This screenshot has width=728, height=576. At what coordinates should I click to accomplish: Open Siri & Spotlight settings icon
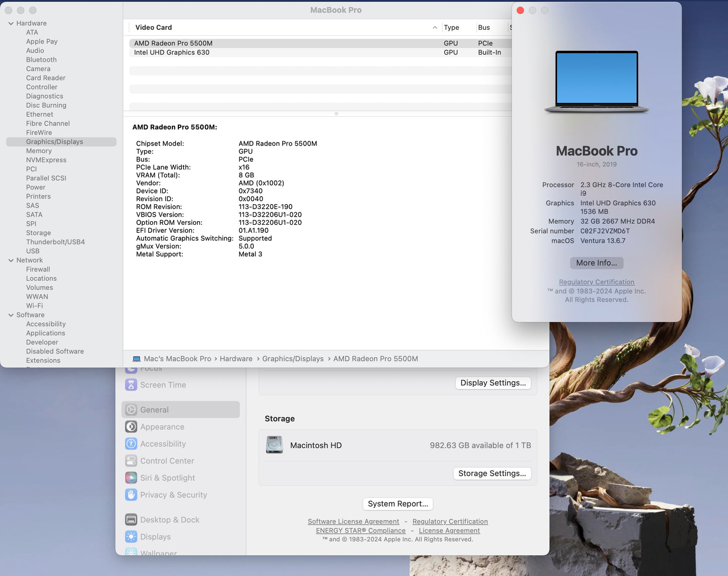(131, 478)
